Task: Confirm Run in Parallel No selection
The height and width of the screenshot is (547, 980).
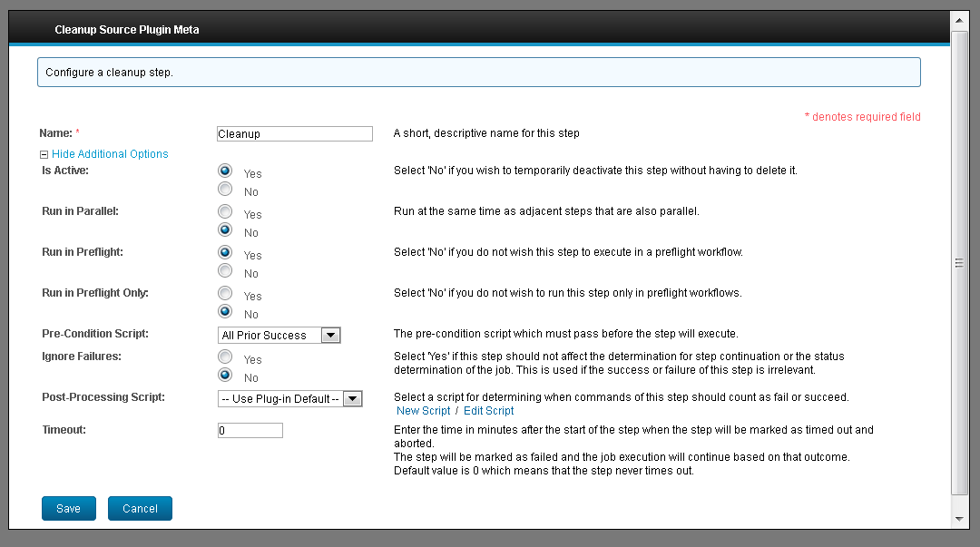Action: click(x=225, y=229)
